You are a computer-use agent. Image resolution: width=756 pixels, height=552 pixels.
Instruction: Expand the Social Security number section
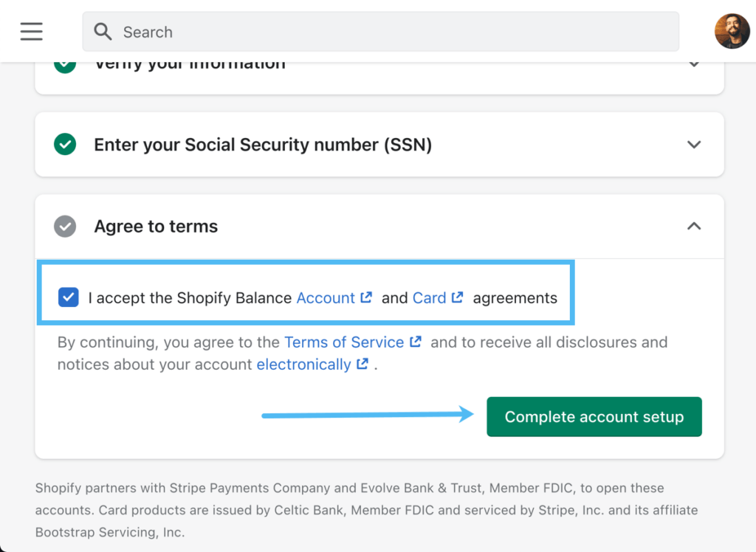click(x=693, y=145)
